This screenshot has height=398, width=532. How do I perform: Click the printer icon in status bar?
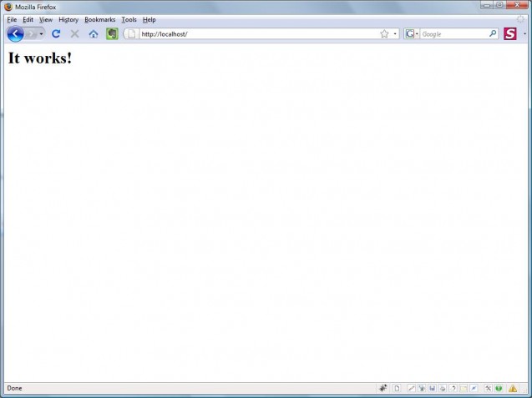point(443,388)
